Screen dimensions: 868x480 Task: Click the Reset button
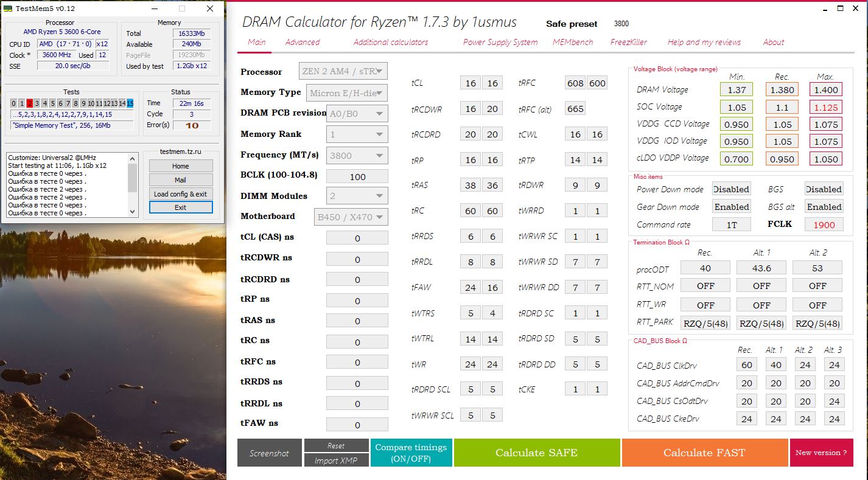[336, 445]
